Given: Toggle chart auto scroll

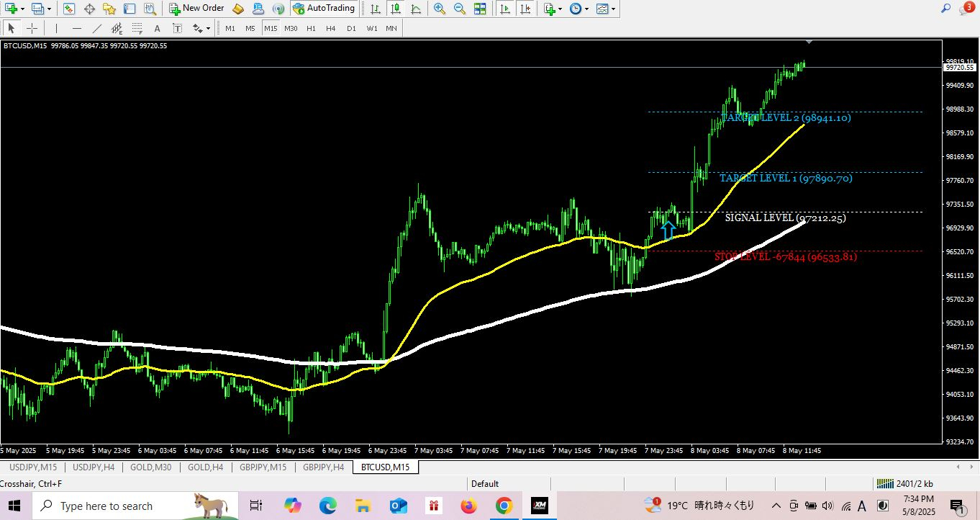Looking at the screenshot, I should pos(506,9).
